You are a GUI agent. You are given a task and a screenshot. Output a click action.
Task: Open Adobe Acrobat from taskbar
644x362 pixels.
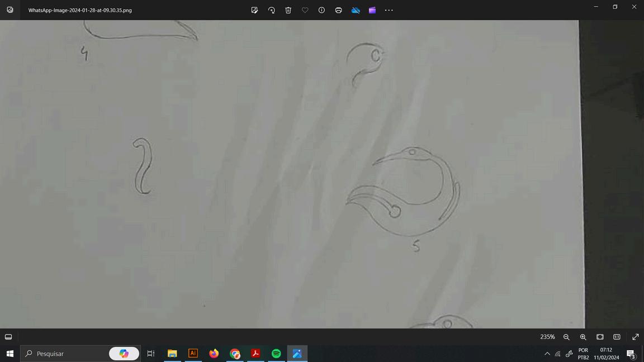(x=255, y=354)
